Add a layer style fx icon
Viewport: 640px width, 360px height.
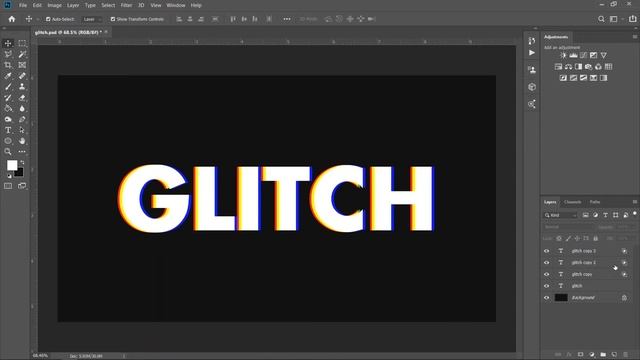tap(569, 355)
